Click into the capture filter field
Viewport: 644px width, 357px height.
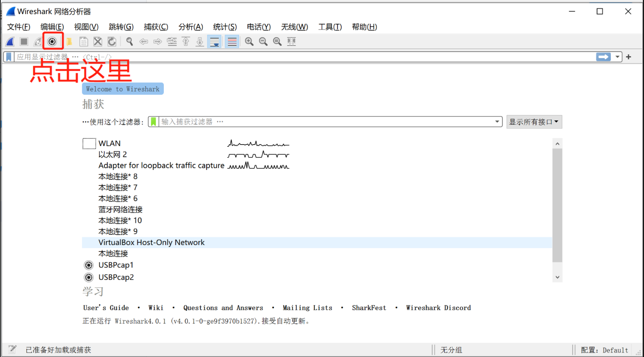(326, 122)
